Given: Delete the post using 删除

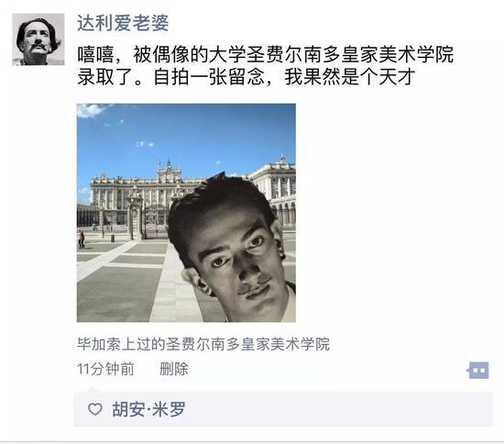Looking at the screenshot, I should (x=174, y=369).
